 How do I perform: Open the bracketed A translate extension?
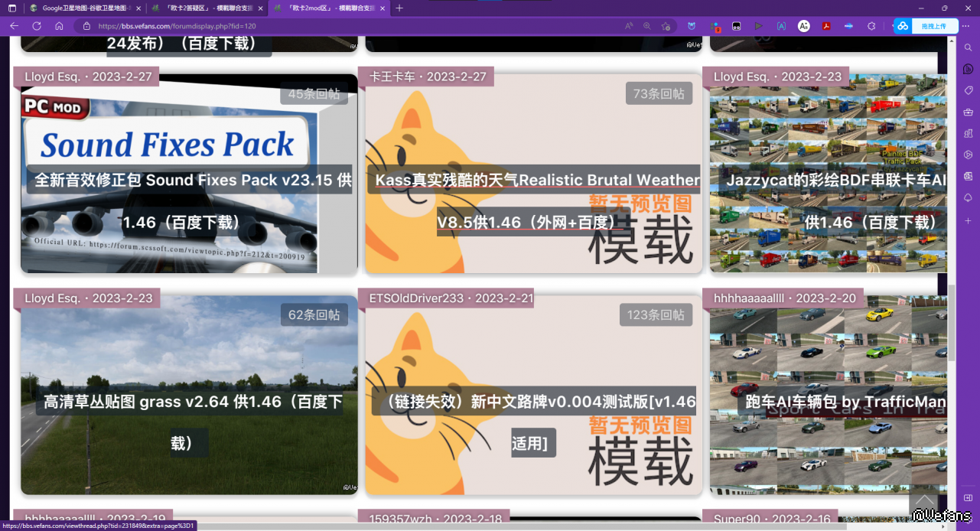pyautogui.click(x=781, y=26)
